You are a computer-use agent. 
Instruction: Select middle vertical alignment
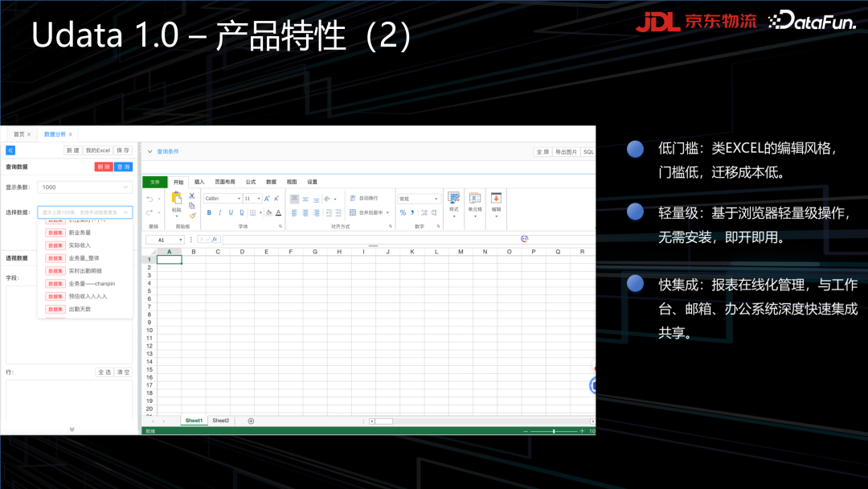[x=305, y=199]
